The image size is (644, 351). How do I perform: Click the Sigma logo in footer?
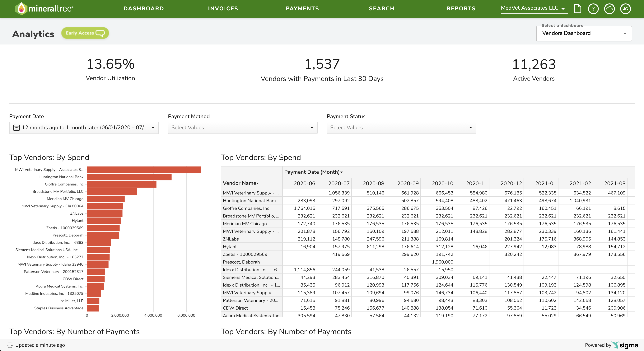coord(625,345)
